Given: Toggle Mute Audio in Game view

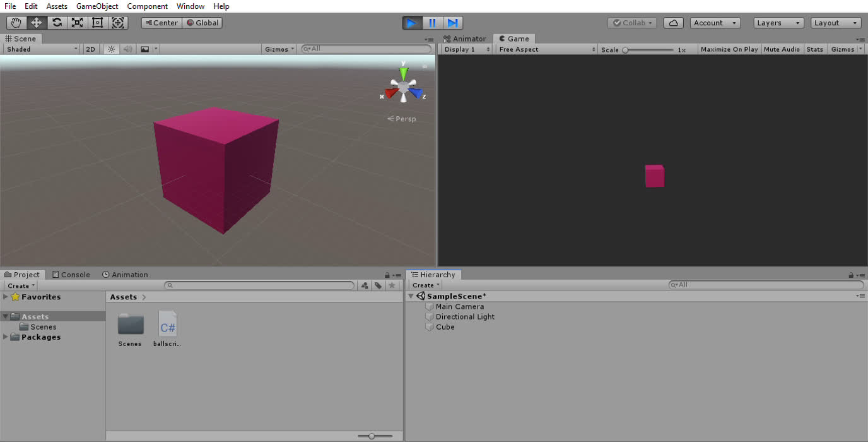Looking at the screenshot, I should coord(782,49).
